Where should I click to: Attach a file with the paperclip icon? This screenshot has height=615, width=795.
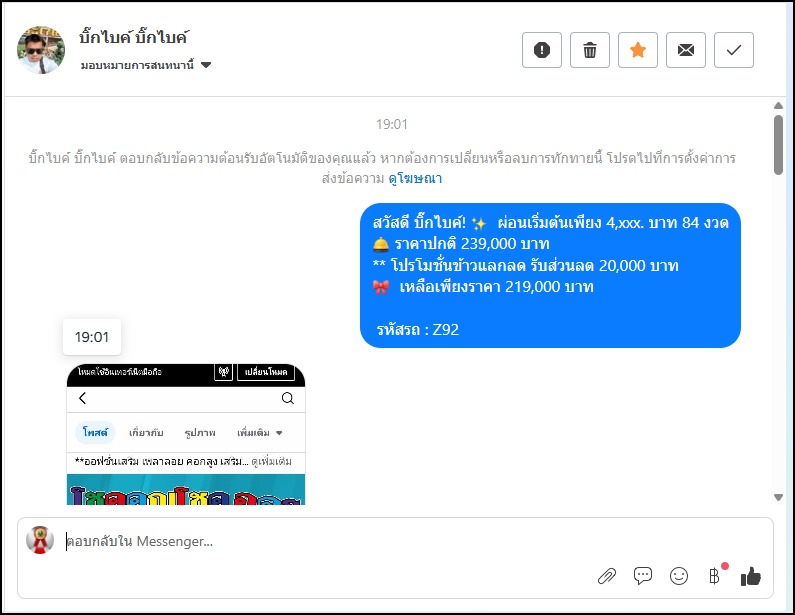[607, 576]
